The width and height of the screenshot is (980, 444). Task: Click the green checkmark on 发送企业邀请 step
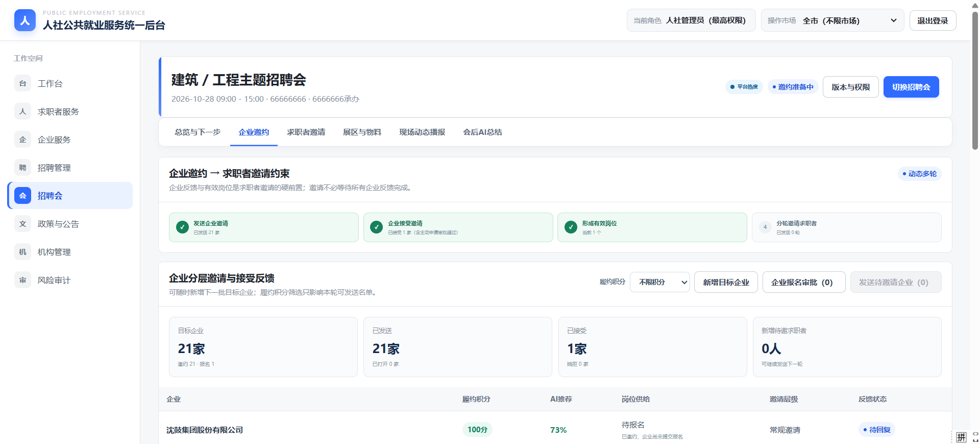pyautogui.click(x=182, y=227)
